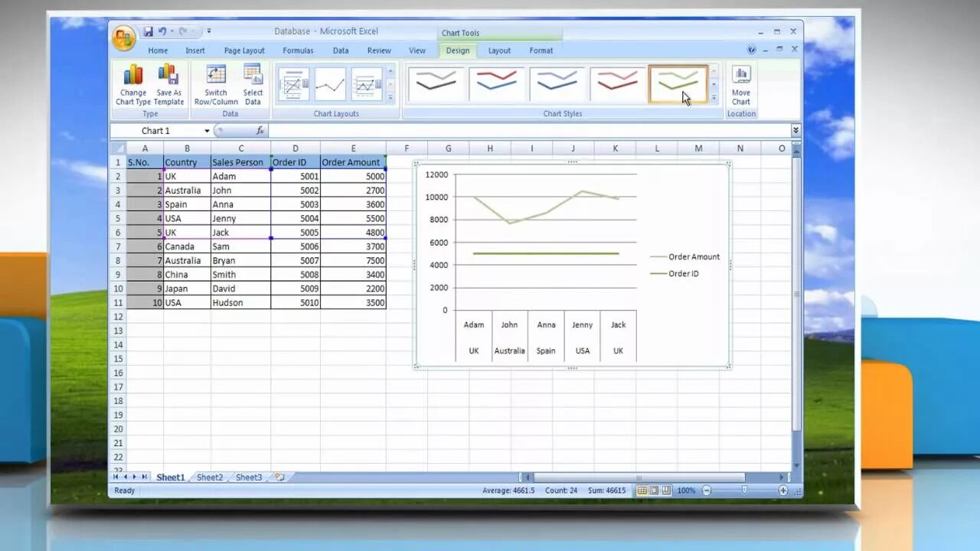Click the 100% zoom level button
980x551 pixels.
tap(686, 491)
